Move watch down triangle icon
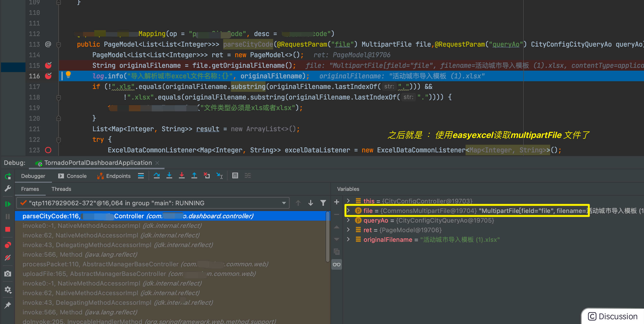 (x=337, y=239)
